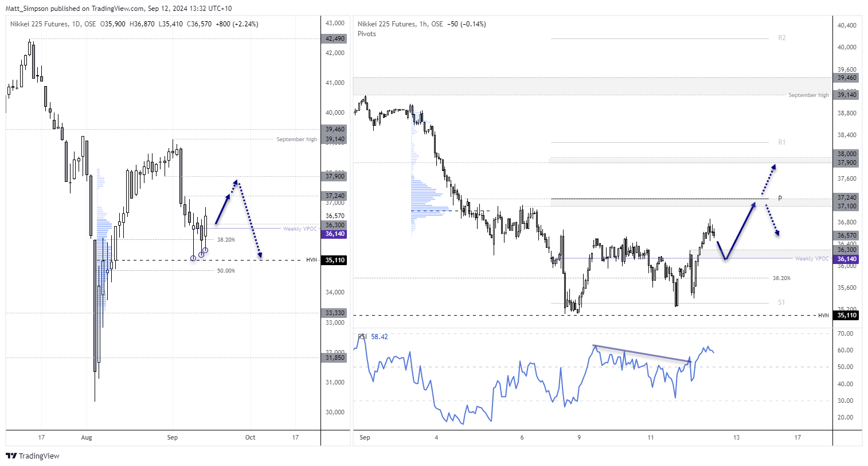
Task: Click the Oct date on daily time axis
Action: pyautogui.click(x=251, y=437)
